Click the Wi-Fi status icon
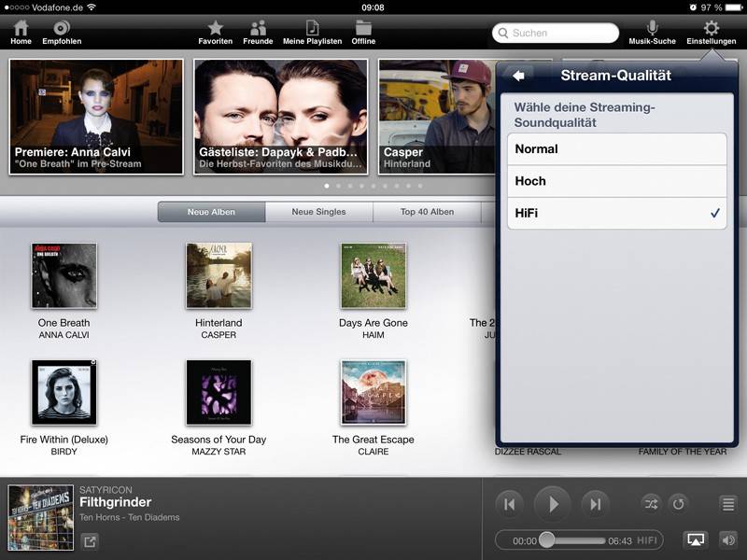Image resolution: width=747 pixels, height=560 pixels. (92, 7)
